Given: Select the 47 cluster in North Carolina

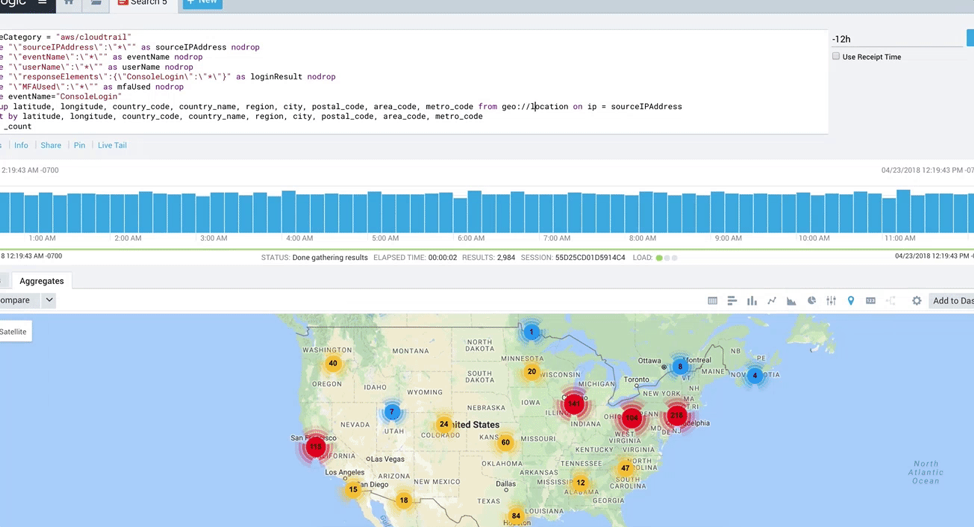Looking at the screenshot, I should click(x=625, y=468).
